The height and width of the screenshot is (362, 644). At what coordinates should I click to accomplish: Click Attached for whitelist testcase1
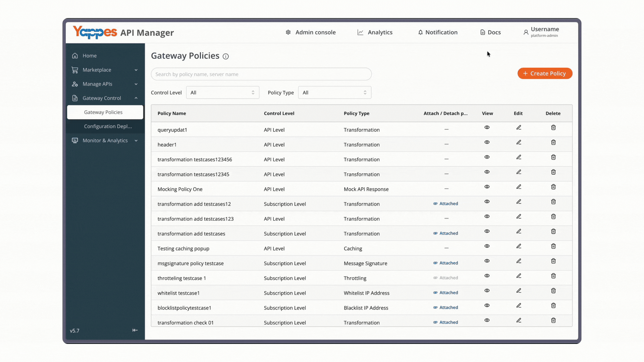click(x=445, y=293)
